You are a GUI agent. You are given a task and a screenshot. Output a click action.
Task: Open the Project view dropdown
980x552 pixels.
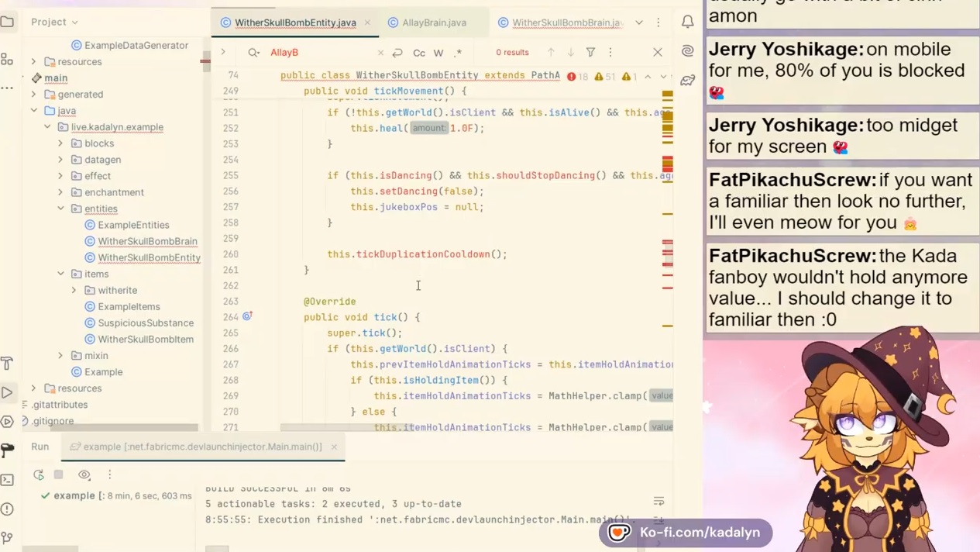pos(54,22)
